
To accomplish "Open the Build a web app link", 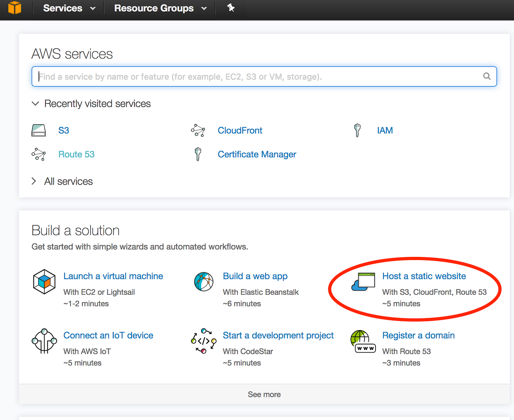I will 255,276.
